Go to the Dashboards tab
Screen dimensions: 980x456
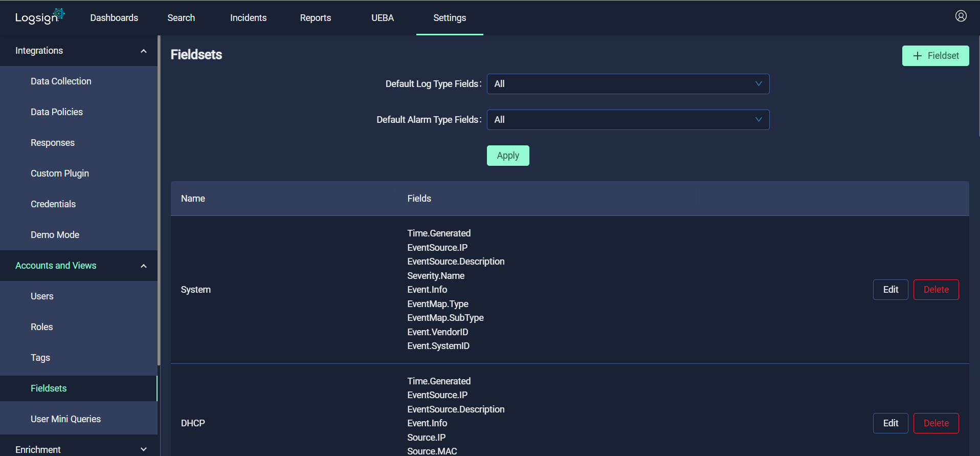[x=114, y=18]
